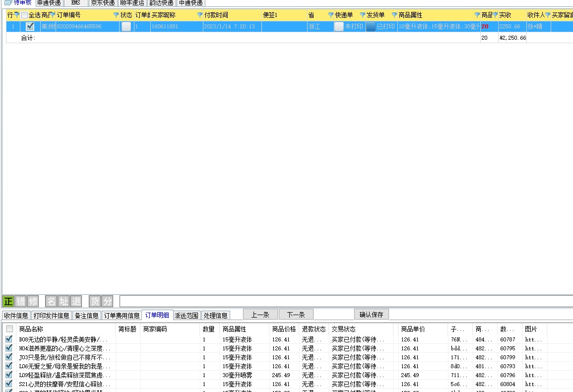Click the 错 filter icon
This screenshot has height=392, width=573.
tap(21, 301)
